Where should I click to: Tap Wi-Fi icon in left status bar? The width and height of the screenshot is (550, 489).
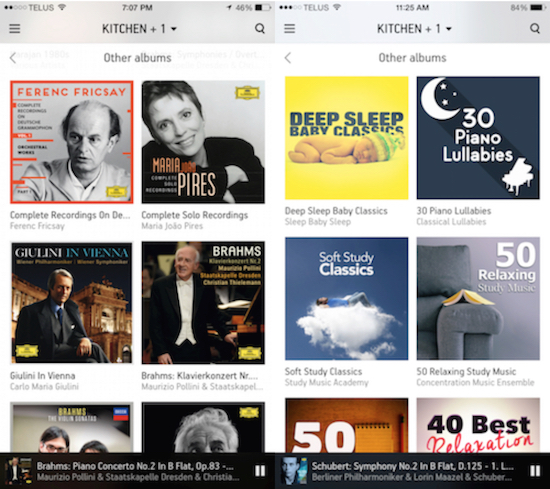(x=62, y=7)
